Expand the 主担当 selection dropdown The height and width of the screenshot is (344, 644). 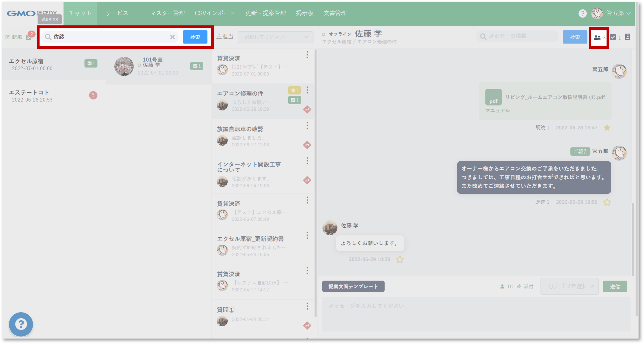point(275,37)
